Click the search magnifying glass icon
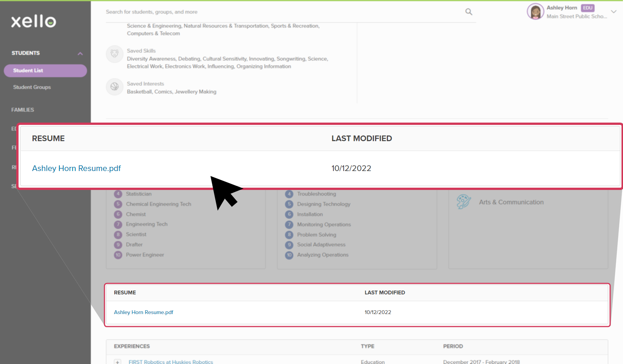Viewport: 623px width, 364px height. pos(469,12)
